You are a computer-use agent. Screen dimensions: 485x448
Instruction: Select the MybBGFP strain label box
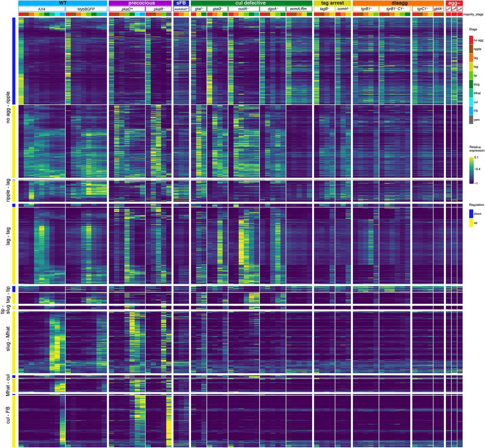[x=86, y=9]
